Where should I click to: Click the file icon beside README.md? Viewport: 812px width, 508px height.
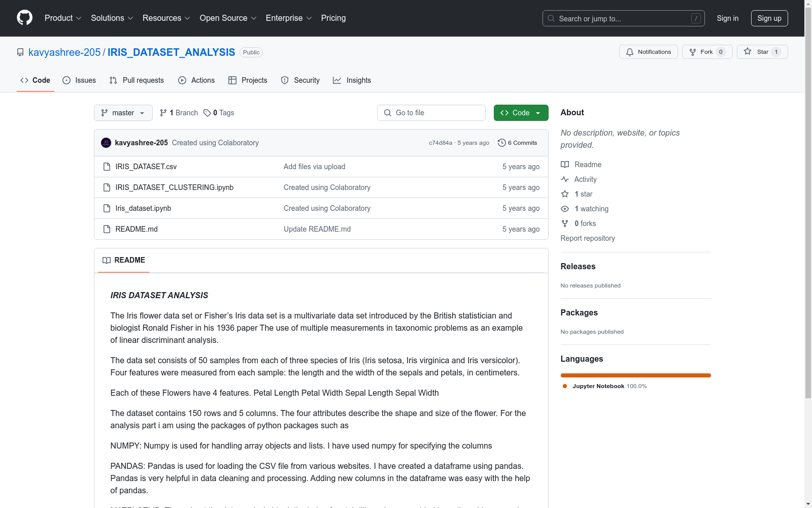pos(107,229)
